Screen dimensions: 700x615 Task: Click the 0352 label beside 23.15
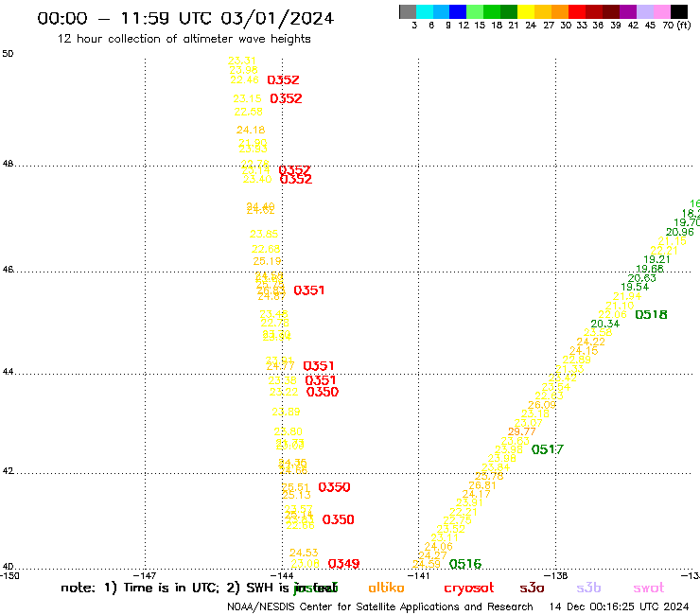(x=286, y=98)
